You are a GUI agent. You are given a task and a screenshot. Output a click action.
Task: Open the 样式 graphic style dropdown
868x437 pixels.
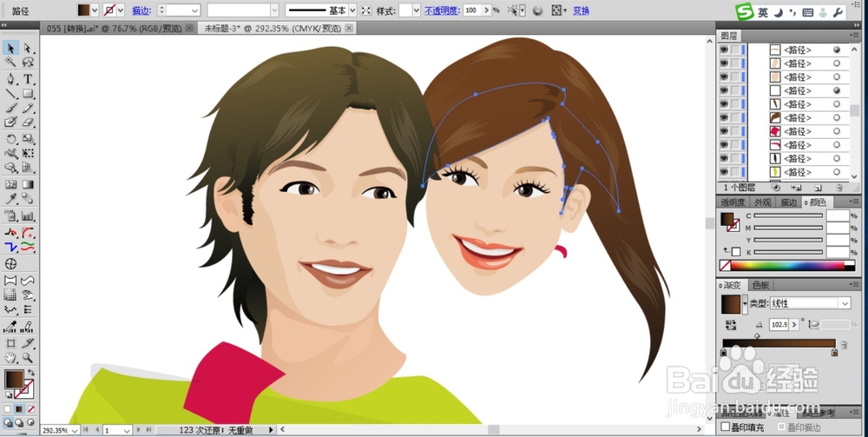coord(417,10)
